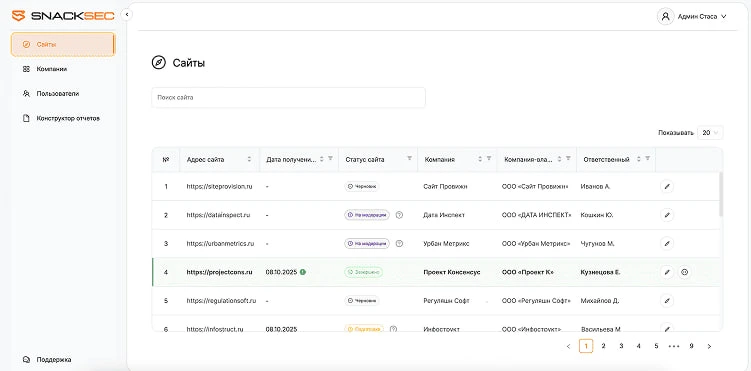Click the Проект Консенсус company cell
751x371 pixels.
point(452,272)
